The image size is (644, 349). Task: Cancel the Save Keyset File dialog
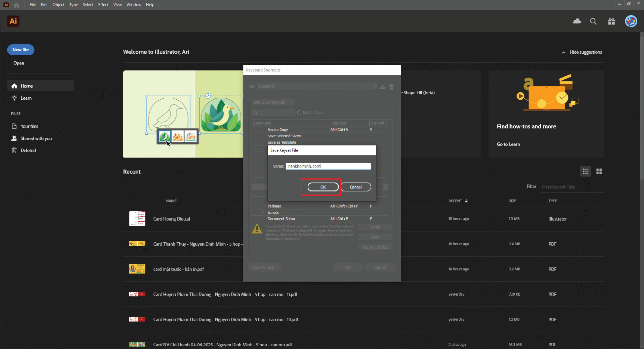[356, 187]
